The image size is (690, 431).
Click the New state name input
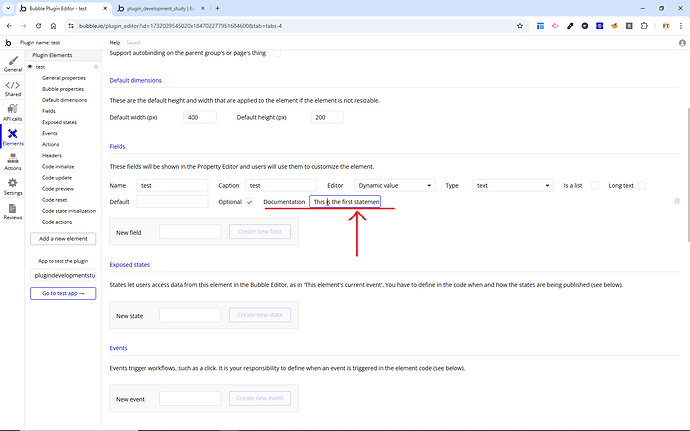click(x=190, y=315)
